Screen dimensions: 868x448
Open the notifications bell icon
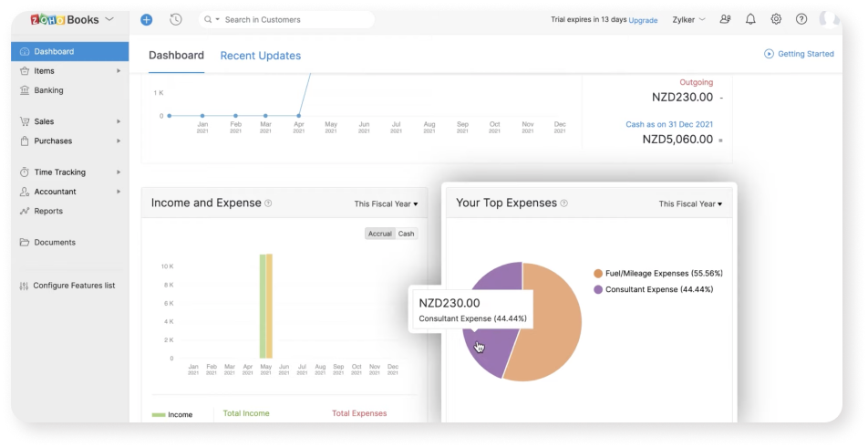[750, 19]
